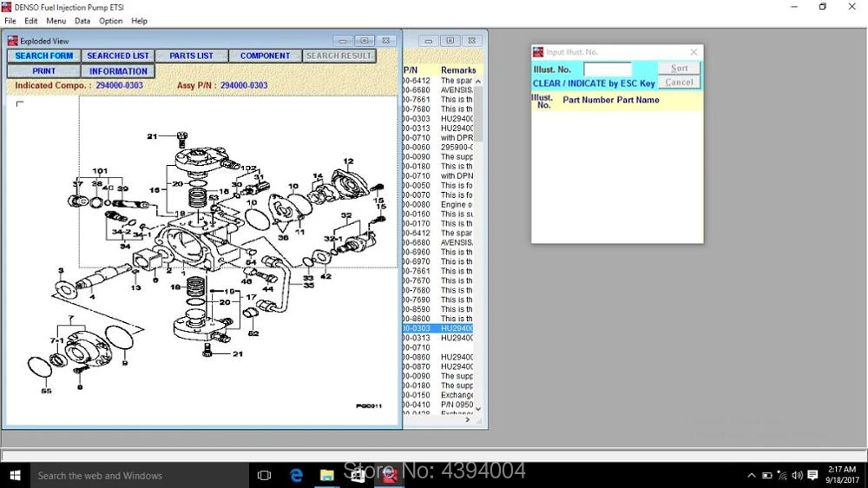Image resolution: width=868 pixels, height=488 pixels.
Task: Click the Illust. No. input field
Action: pyautogui.click(x=608, y=69)
